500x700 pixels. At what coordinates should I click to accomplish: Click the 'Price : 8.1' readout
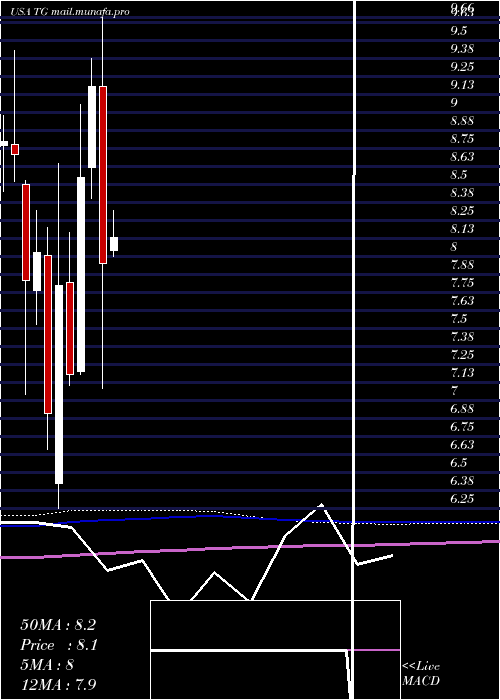tap(59, 645)
